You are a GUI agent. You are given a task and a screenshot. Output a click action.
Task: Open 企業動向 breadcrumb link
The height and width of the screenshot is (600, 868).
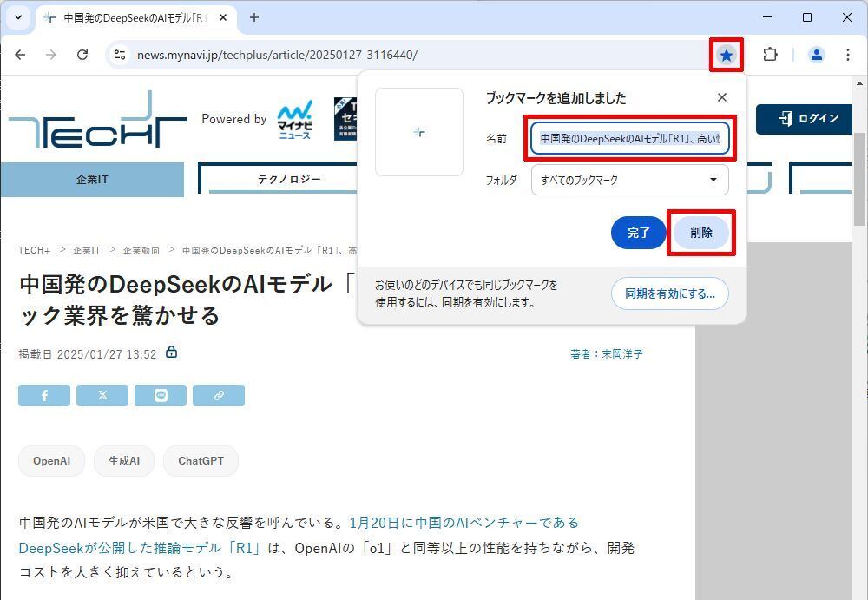click(x=141, y=250)
